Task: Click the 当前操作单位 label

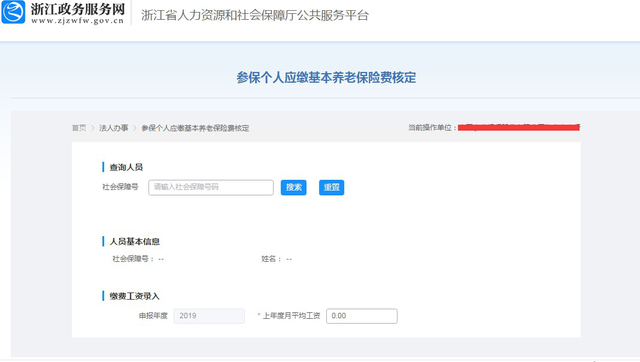Action: (x=432, y=128)
